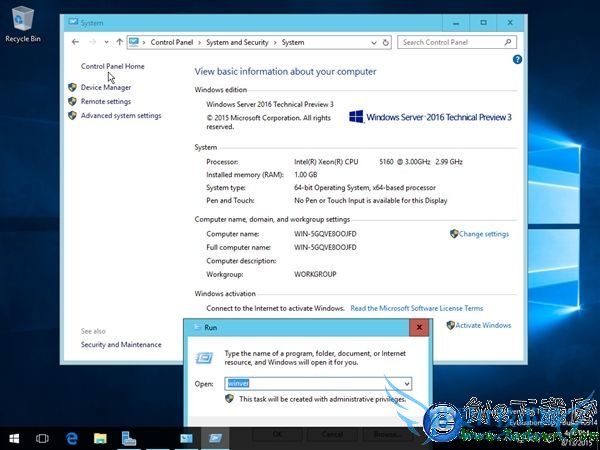Close the System window

510,23
